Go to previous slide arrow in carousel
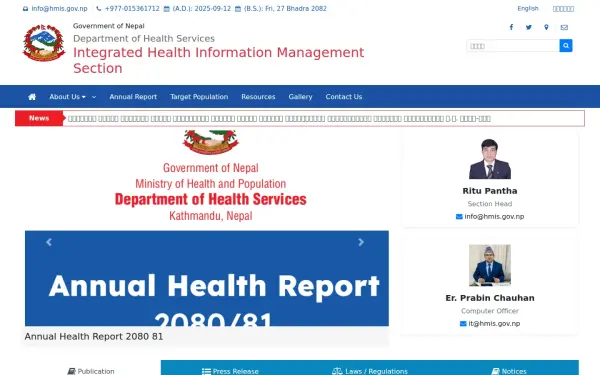The height and width of the screenshot is (375, 600). 49,242
